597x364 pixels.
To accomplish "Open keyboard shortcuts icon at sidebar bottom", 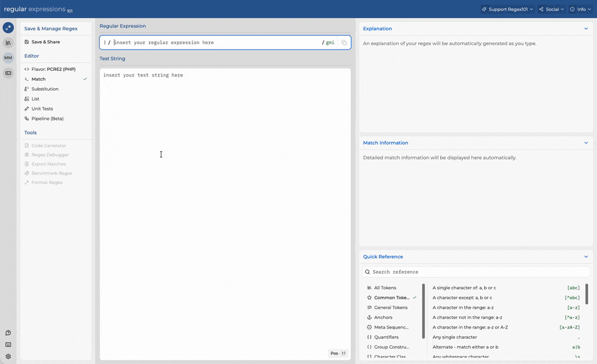I will (x=8, y=345).
